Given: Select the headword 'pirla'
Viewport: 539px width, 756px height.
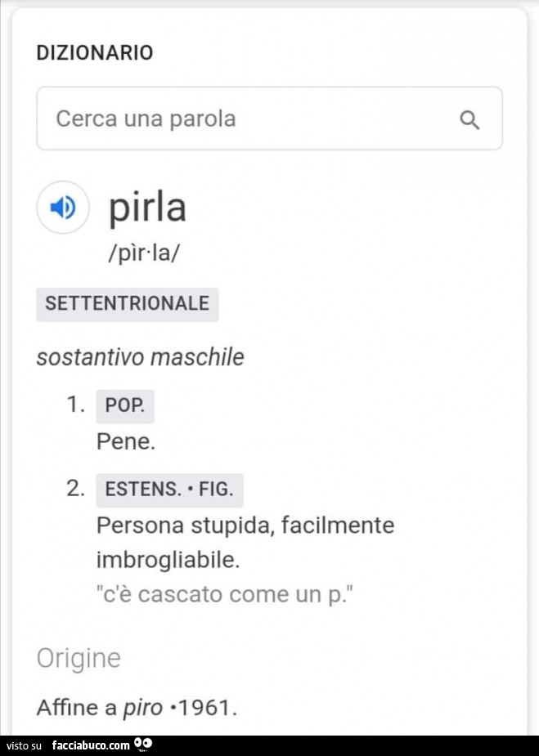Looking at the screenshot, I should [147, 208].
